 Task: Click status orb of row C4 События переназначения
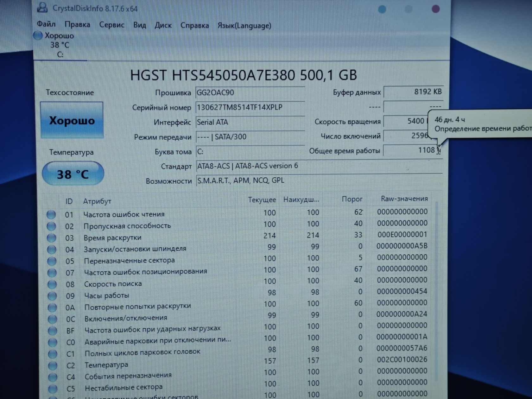pyautogui.click(x=53, y=377)
